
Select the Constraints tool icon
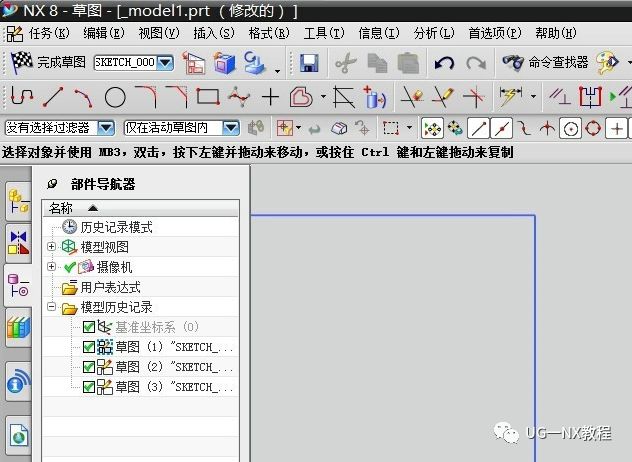(x=559, y=97)
